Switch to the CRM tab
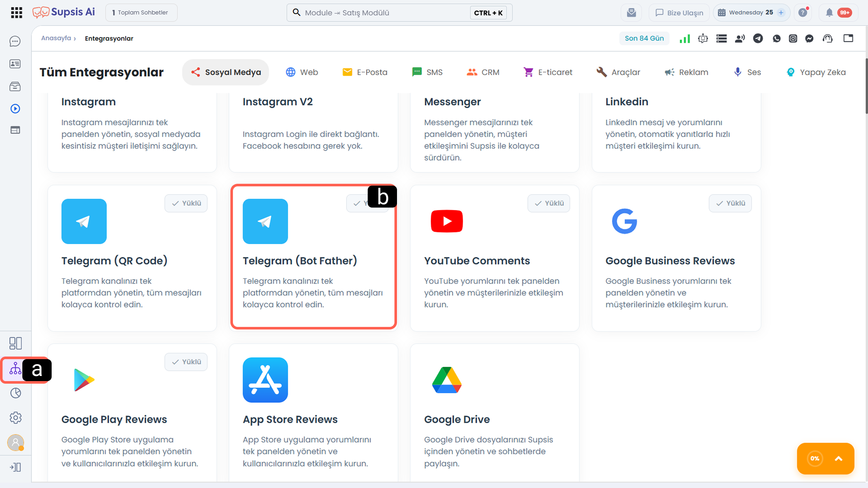 coord(483,72)
